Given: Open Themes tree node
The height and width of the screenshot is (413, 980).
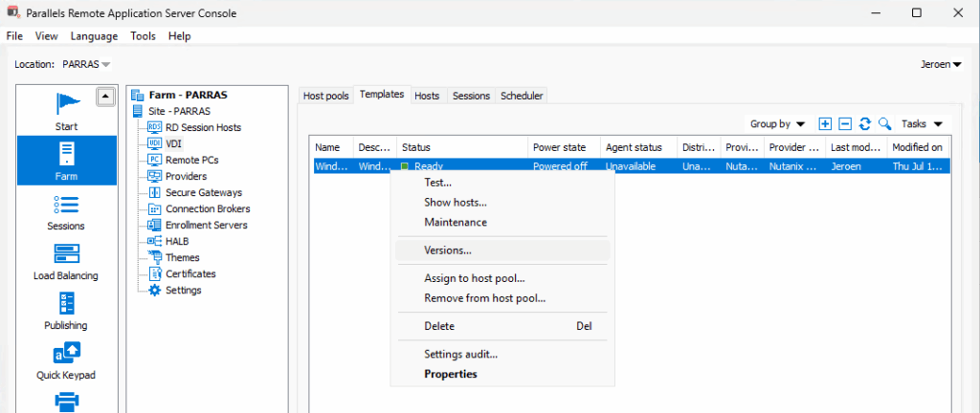Looking at the screenshot, I should 183,257.
